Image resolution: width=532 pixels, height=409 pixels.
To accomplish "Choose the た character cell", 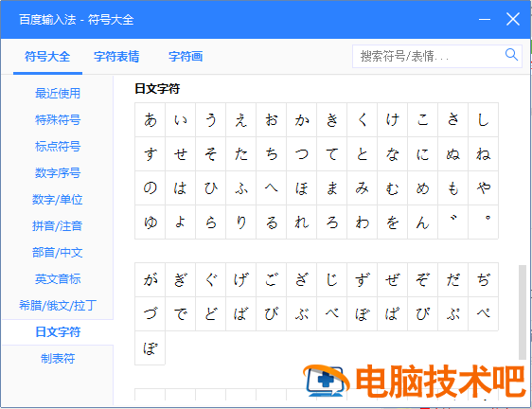I will (x=240, y=153).
